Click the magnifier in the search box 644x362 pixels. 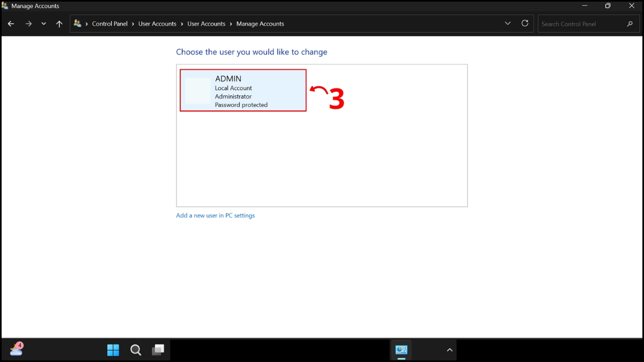pyautogui.click(x=630, y=24)
